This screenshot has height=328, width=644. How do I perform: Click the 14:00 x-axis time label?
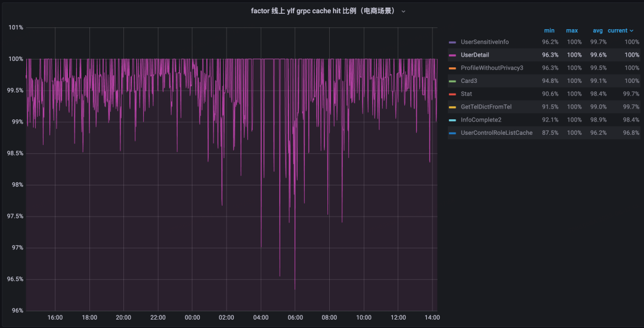tap(432, 318)
